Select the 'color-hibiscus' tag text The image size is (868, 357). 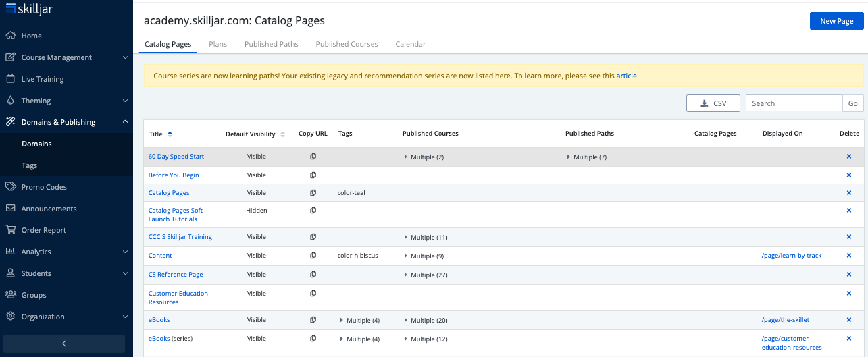click(357, 256)
